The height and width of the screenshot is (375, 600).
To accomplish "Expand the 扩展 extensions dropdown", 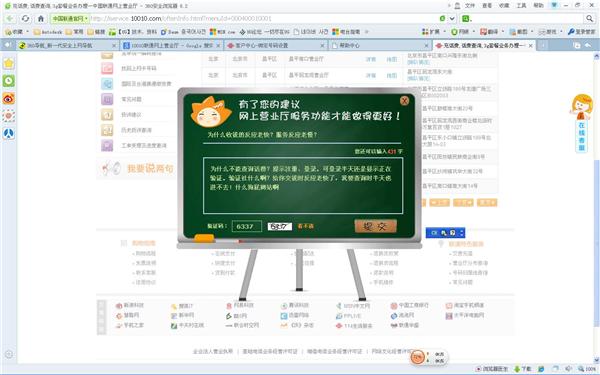I will pyautogui.click(x=445, y=32).
